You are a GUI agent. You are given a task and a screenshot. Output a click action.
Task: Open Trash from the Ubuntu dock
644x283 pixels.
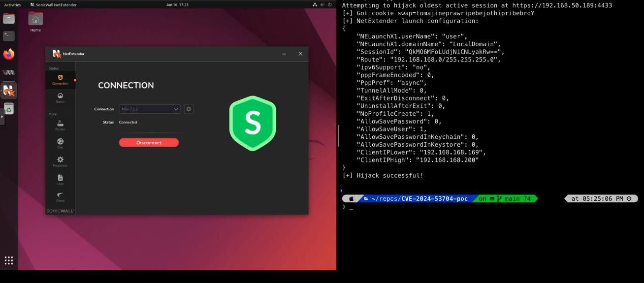tap(9, 109)
